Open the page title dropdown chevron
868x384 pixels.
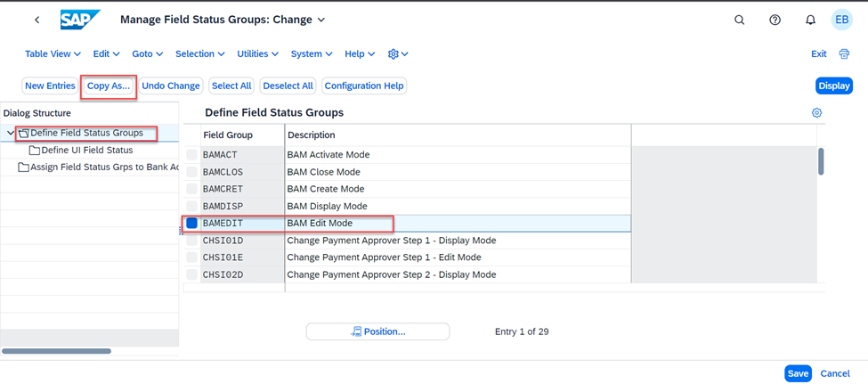pos(321,20)
